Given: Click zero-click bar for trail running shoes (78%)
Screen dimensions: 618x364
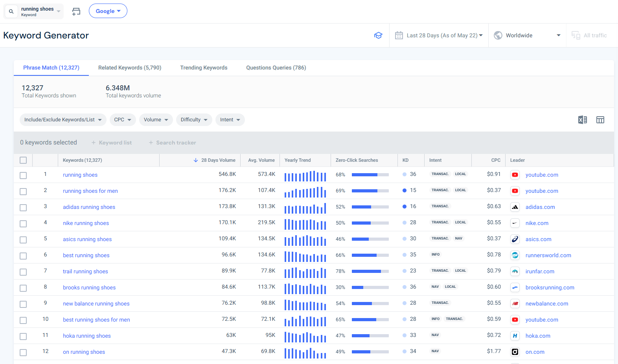Looking at the screenshot, I should pyautogui.click(x=370, y=271).
